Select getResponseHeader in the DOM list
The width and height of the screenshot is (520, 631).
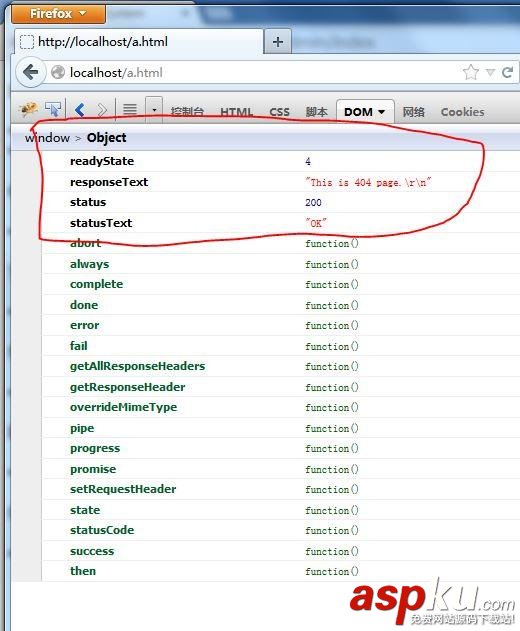pos(128,387)
